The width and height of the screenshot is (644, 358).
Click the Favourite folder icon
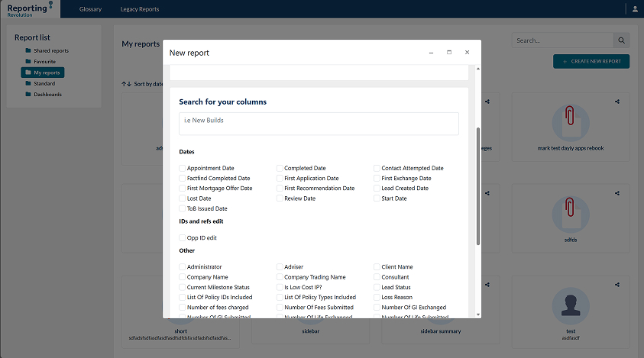[28, 61]
